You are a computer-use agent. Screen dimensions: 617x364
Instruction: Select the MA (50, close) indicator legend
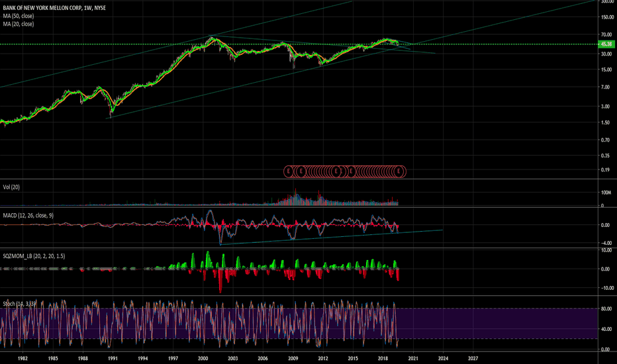tap(19, 16)
